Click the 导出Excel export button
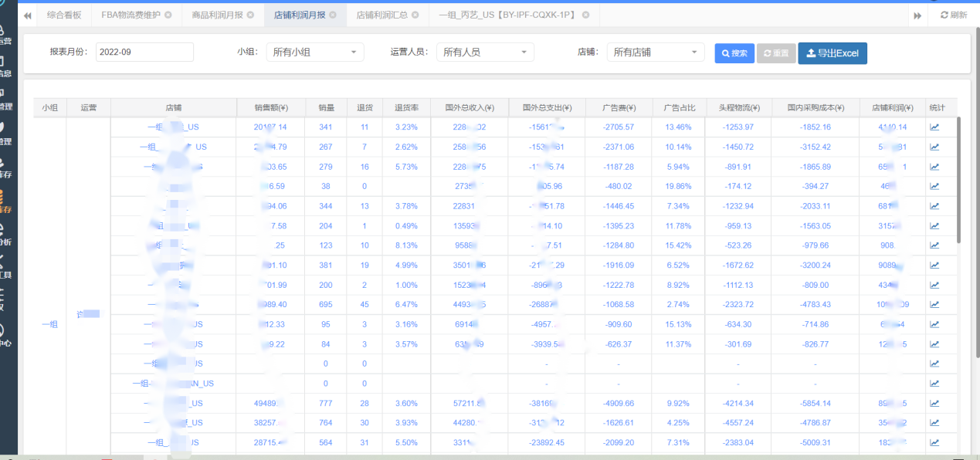This screenshot has height=460, width=980. [x=832, y=53]
